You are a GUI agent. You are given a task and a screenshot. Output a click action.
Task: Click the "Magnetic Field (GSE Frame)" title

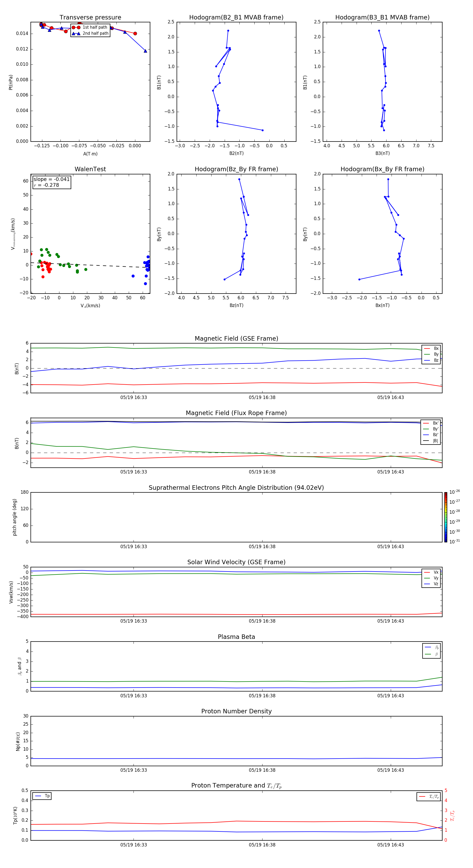(x=236, y=339)
